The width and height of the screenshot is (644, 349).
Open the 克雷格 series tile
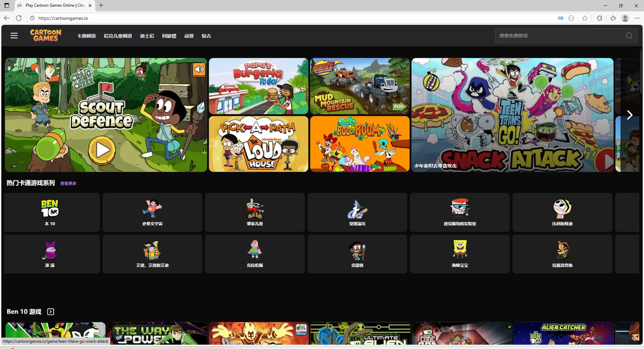357,254
